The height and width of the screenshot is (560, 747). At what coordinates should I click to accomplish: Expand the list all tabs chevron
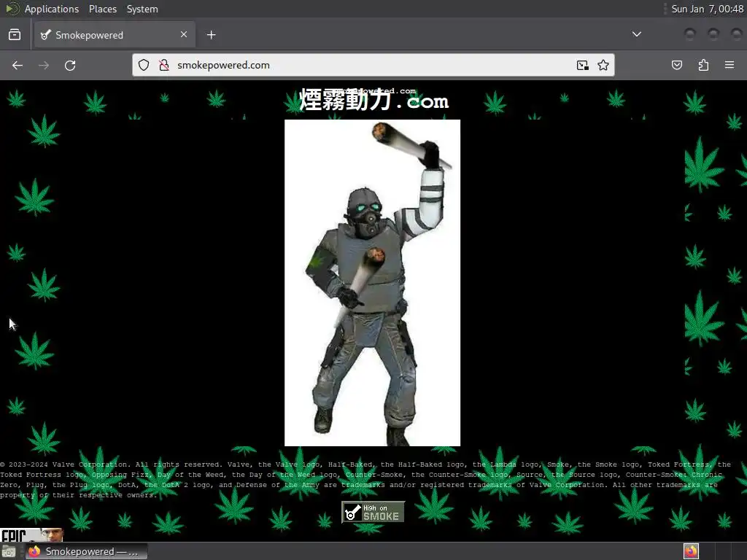(x=636, y=34)
